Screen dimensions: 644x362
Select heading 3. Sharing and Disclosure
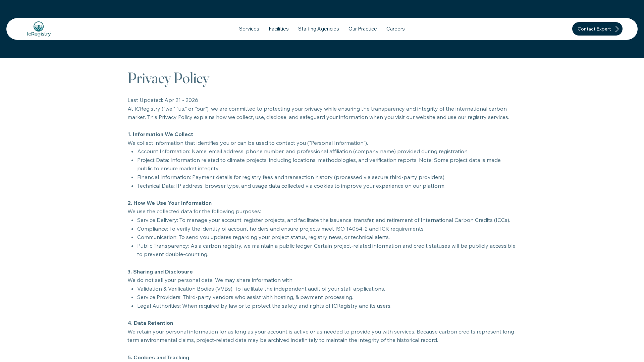click(x=160, y=272)
